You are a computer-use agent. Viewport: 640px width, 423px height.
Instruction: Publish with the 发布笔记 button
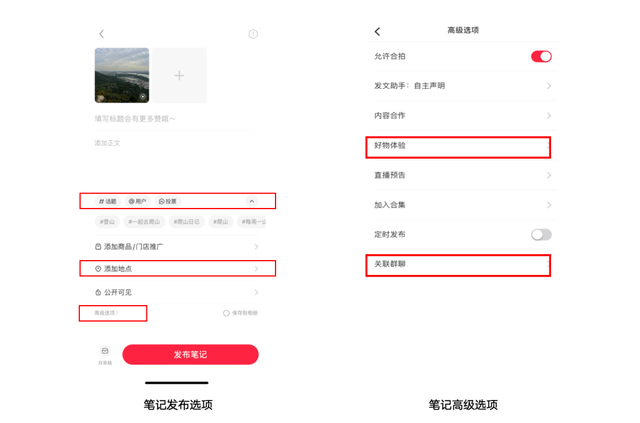coord(190,354)
